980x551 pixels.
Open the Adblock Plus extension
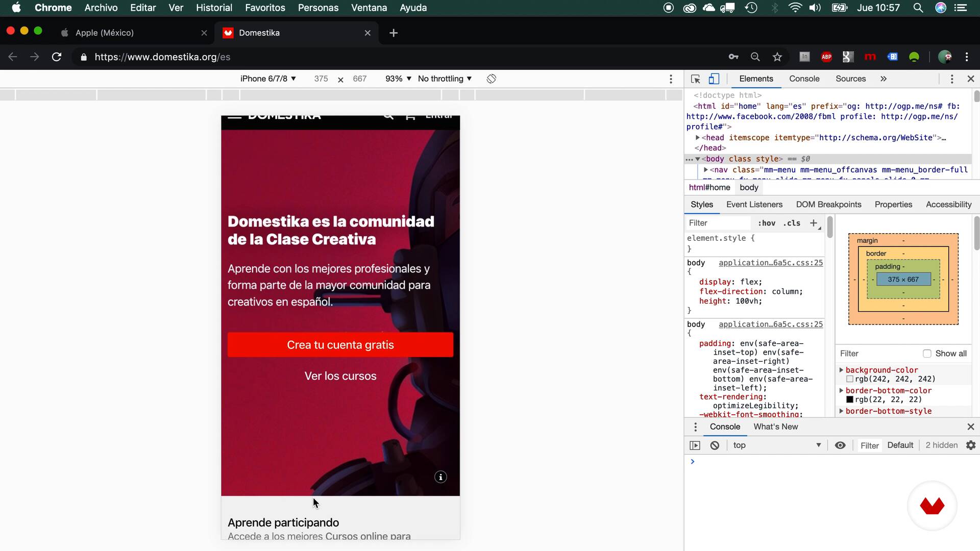[826, 57]
